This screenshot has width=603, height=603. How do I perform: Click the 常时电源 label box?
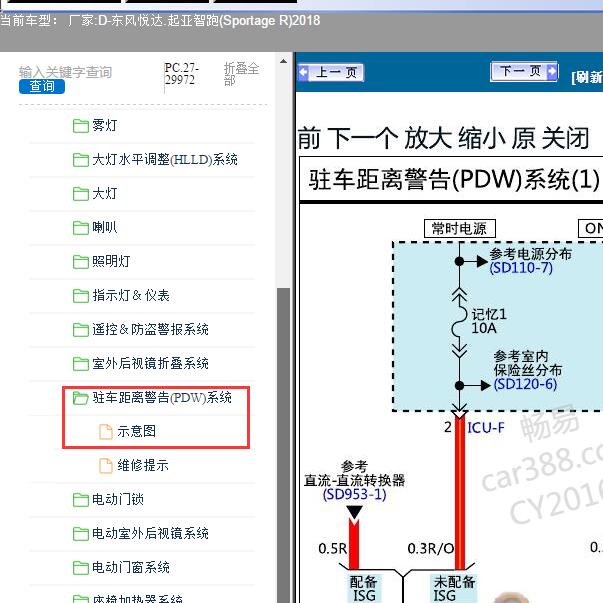coord(460,229)
